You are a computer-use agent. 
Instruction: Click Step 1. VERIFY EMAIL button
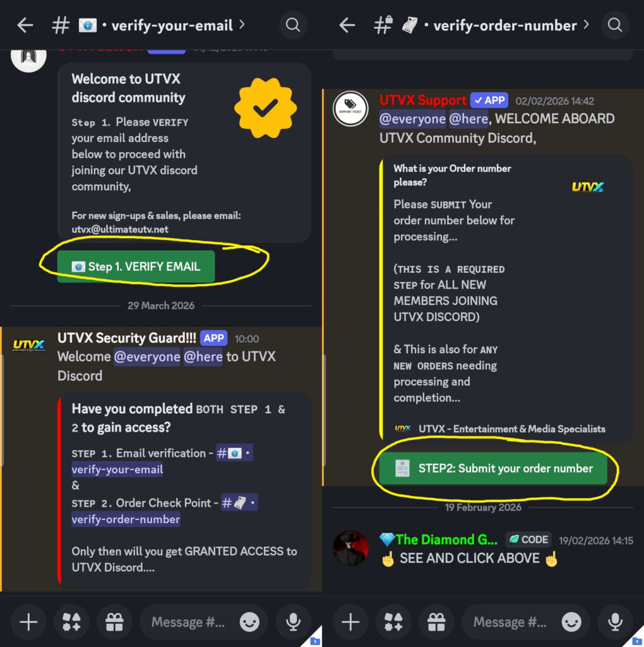click(x=136, y=266)
